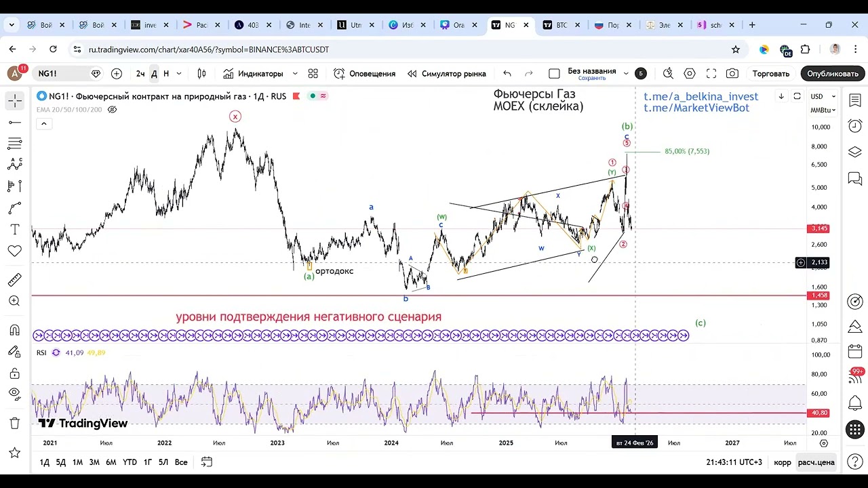Viewport: 868px width, 488px height.
Task: Expand Индикаторы favorites dropdown arrow
Action: click(x=295, y=73)
